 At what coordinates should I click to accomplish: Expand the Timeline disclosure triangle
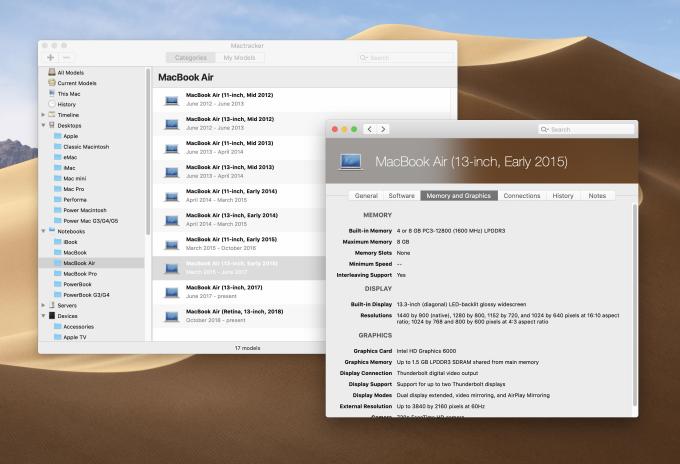(x=43, y=115)
